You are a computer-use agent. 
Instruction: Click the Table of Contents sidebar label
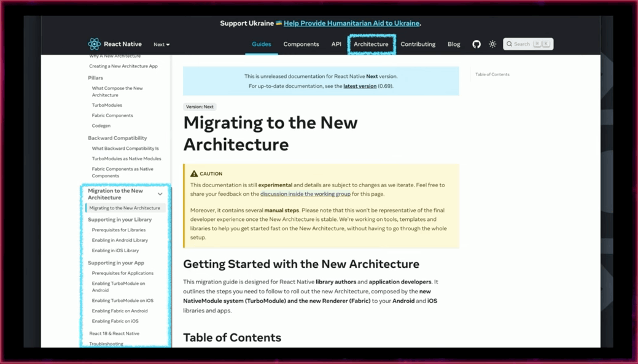pos(492,74)
